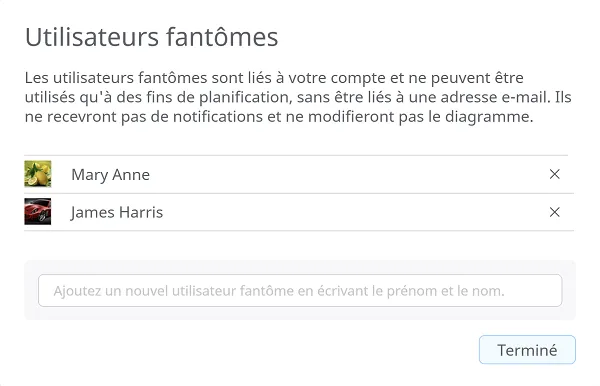The height and width of the screenshot is (386, 600).
Task: Select the James Harris name label
Action: click(117, 212)
